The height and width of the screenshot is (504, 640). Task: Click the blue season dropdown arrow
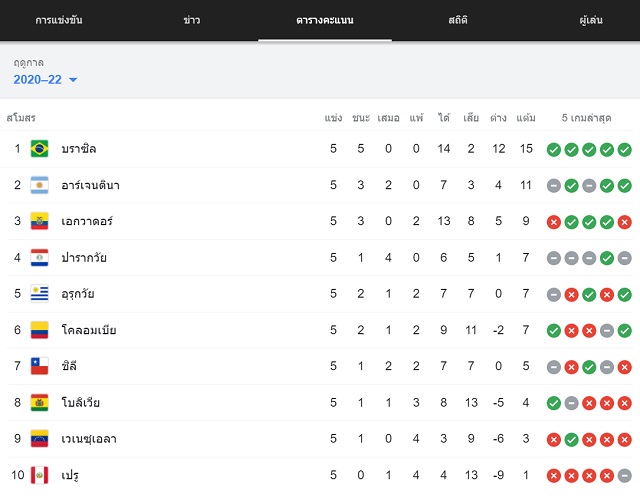click(73, 80)
